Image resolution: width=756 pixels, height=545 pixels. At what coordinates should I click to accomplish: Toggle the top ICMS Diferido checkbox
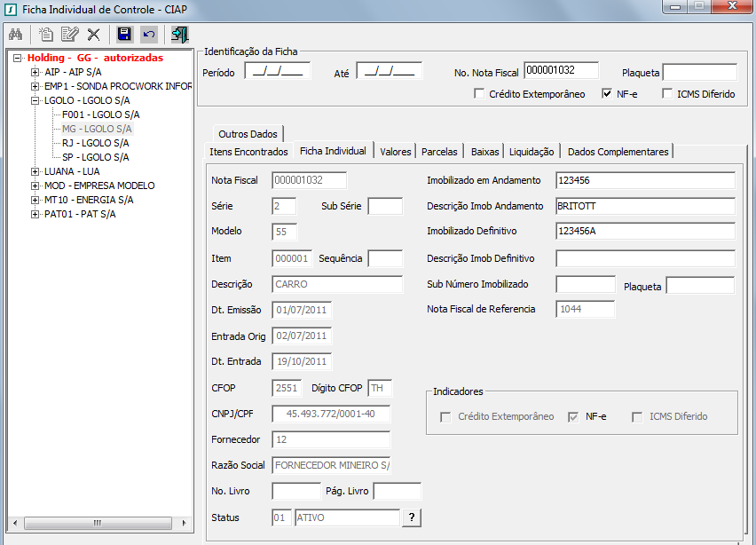coord(667,93)
